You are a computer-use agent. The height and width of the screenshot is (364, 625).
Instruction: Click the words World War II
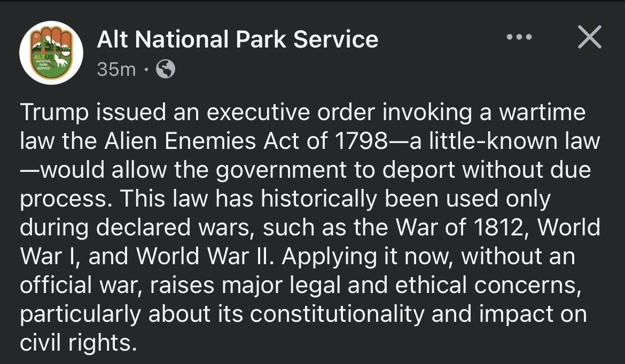tap(205, 256)
